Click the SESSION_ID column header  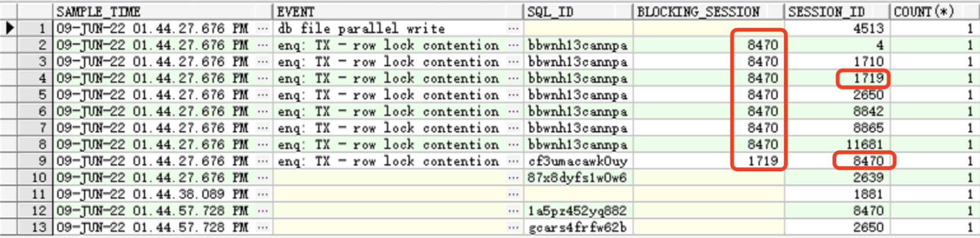click(837, 11)
